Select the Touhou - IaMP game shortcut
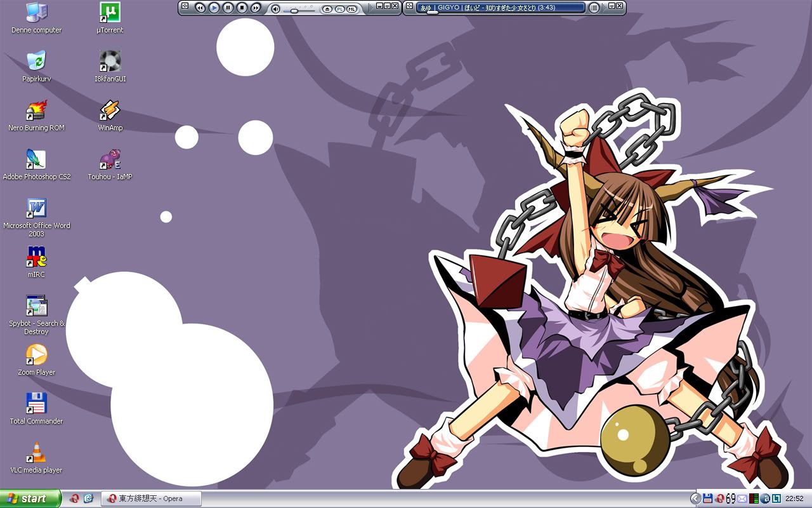 click(110, 160)
